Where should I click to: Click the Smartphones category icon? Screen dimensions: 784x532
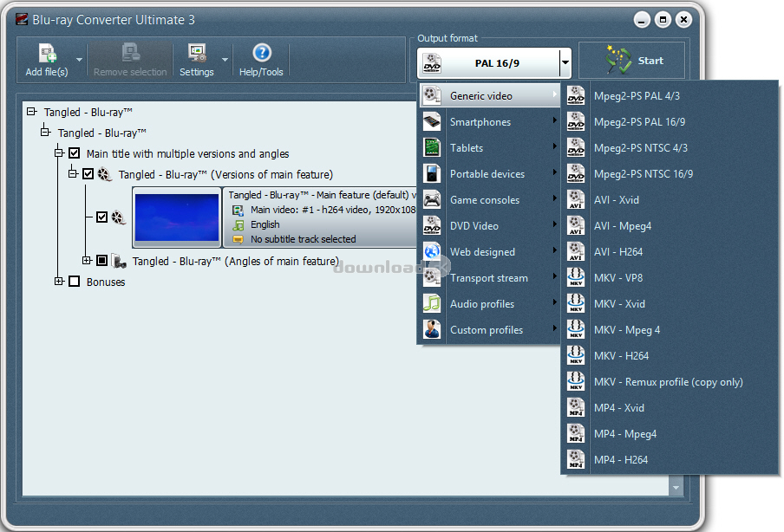click(x=432, y=122)
